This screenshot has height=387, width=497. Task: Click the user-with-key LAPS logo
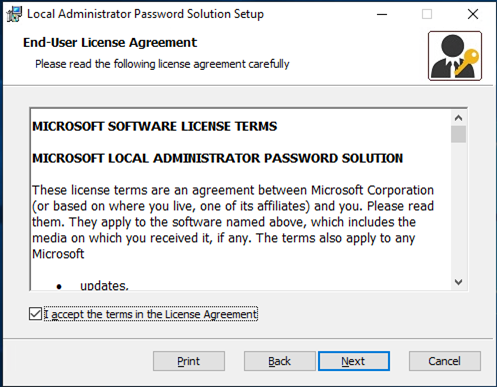(455, 56)
